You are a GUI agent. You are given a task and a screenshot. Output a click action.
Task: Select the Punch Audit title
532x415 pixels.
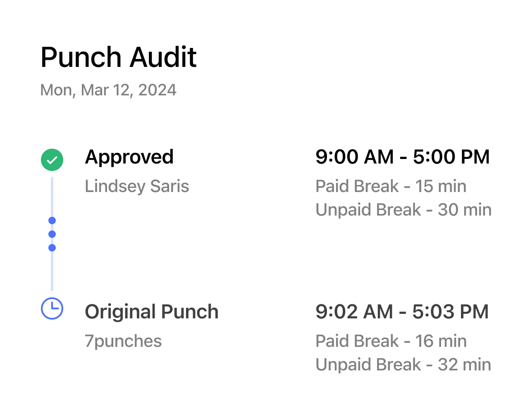coord(118,57)
